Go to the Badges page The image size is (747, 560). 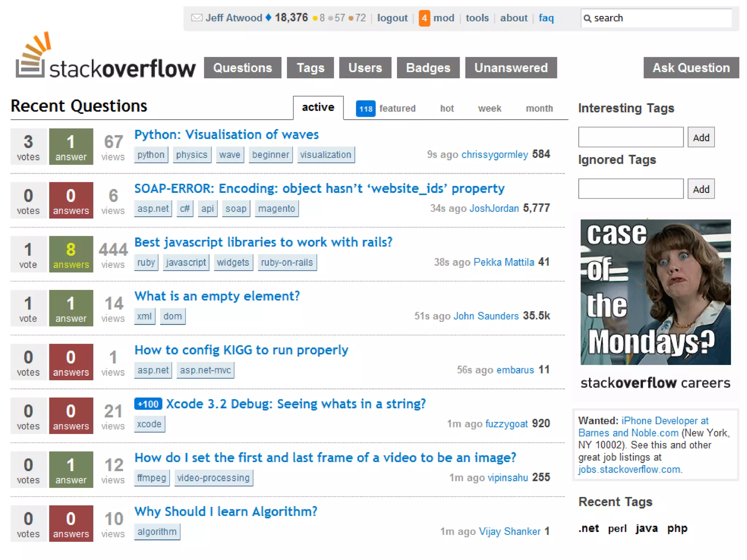[428, 68]
